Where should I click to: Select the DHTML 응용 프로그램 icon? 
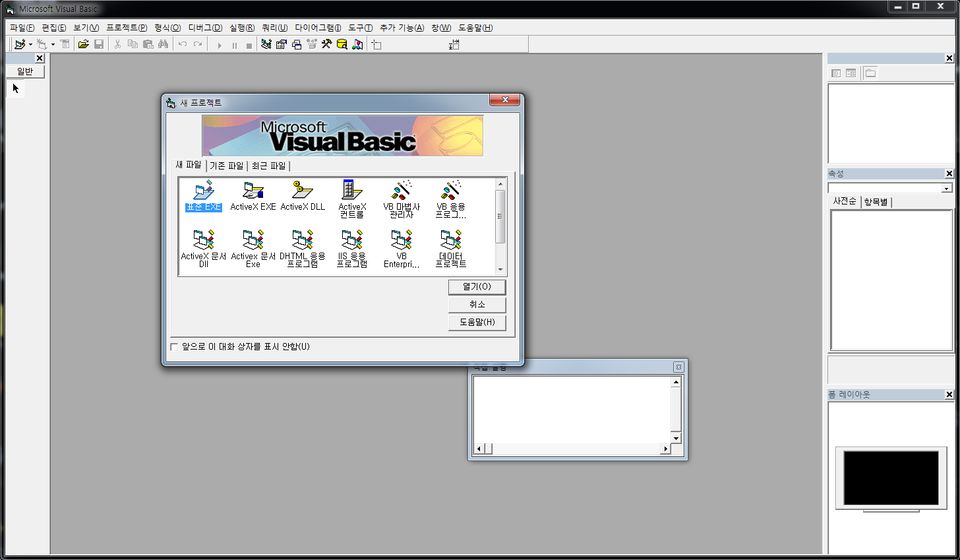click(302, 248)
